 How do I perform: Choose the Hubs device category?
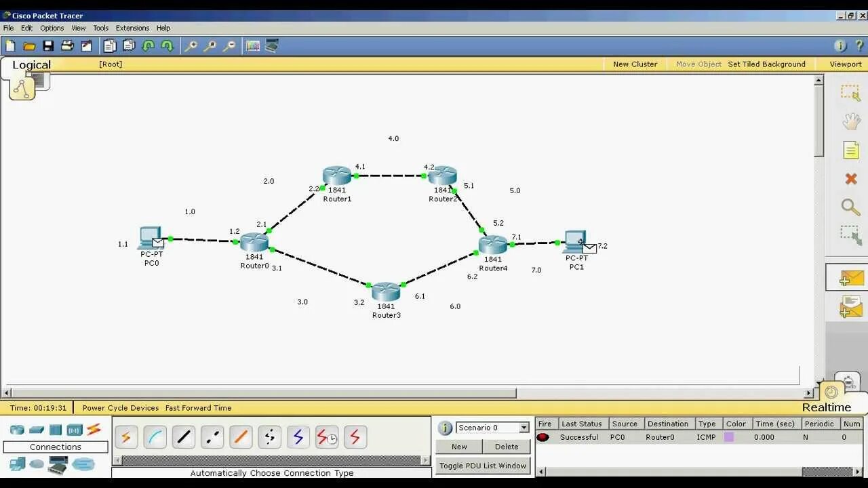click(x=56, y=430)
